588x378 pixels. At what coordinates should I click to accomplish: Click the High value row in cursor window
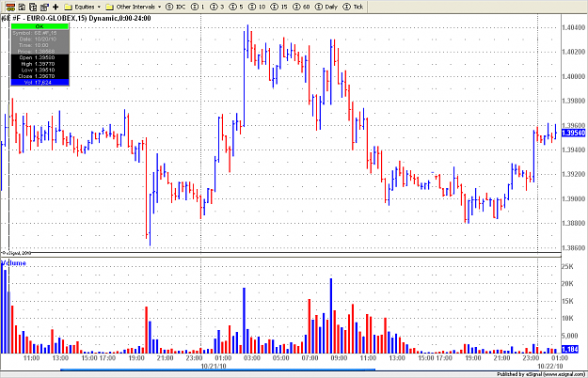40,64
